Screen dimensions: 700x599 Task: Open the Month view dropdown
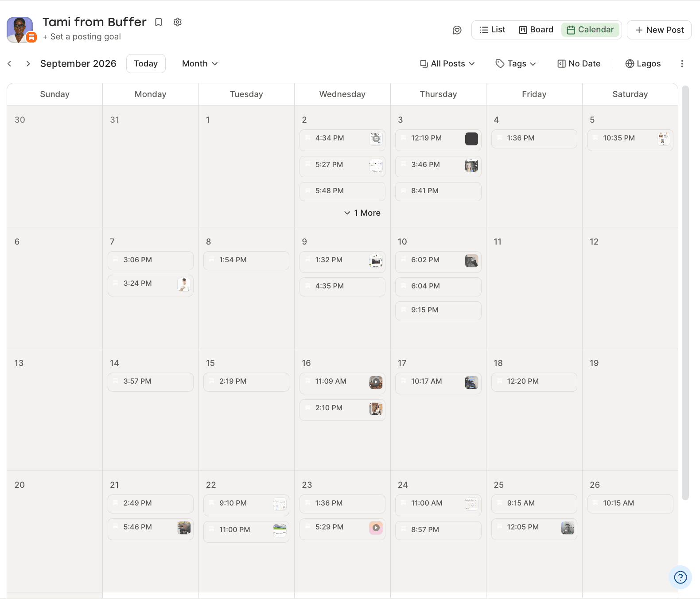click(x=200, y=64)
